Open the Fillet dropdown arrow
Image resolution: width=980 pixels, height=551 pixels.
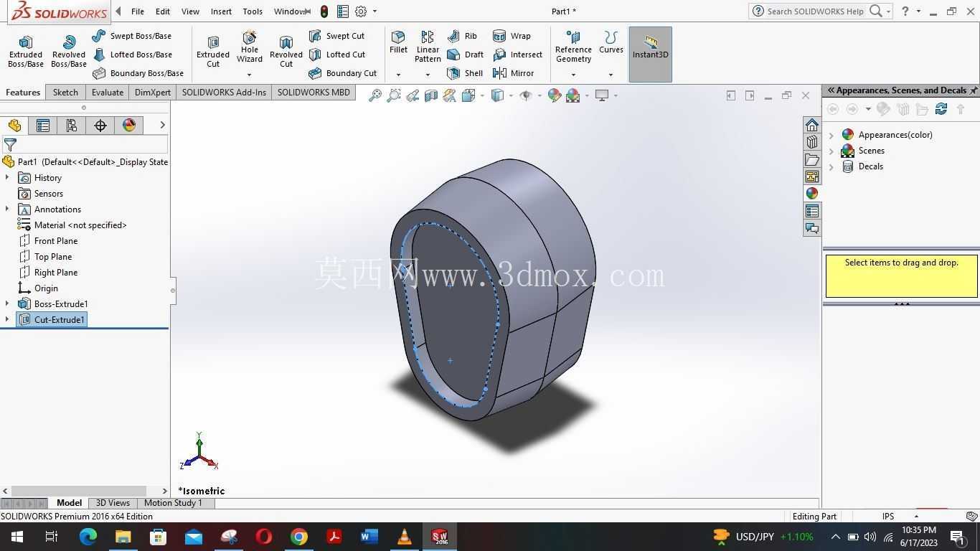(398, 75)
